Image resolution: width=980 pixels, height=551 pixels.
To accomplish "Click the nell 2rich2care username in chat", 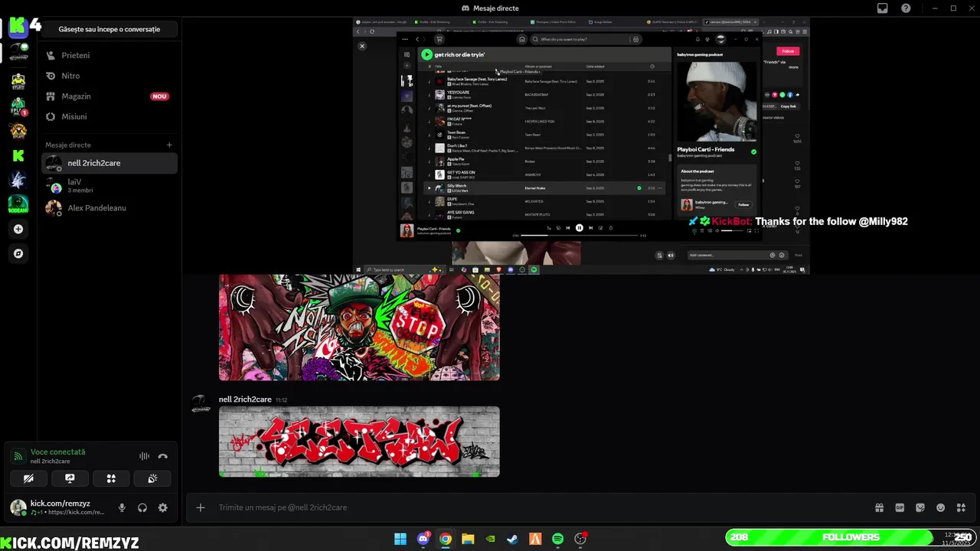I will tap(245, 399).
